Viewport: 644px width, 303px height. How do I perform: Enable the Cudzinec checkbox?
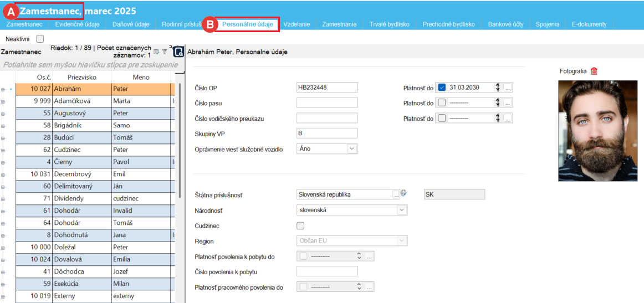coord(301,225)
